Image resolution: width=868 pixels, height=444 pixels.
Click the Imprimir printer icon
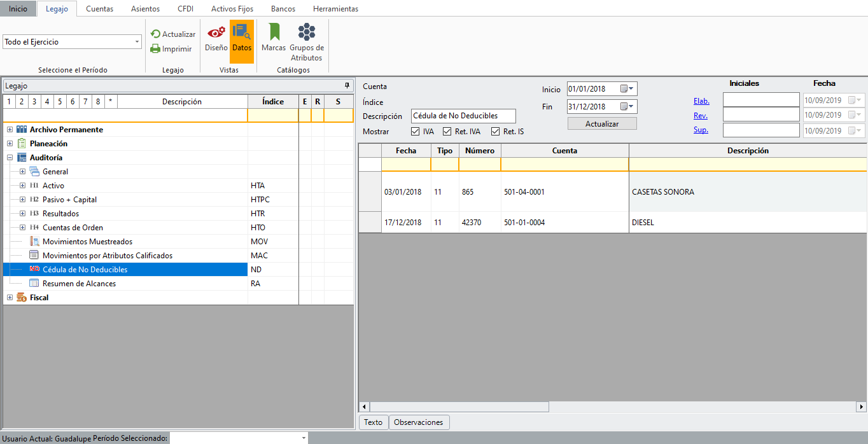tap(155, 49)
